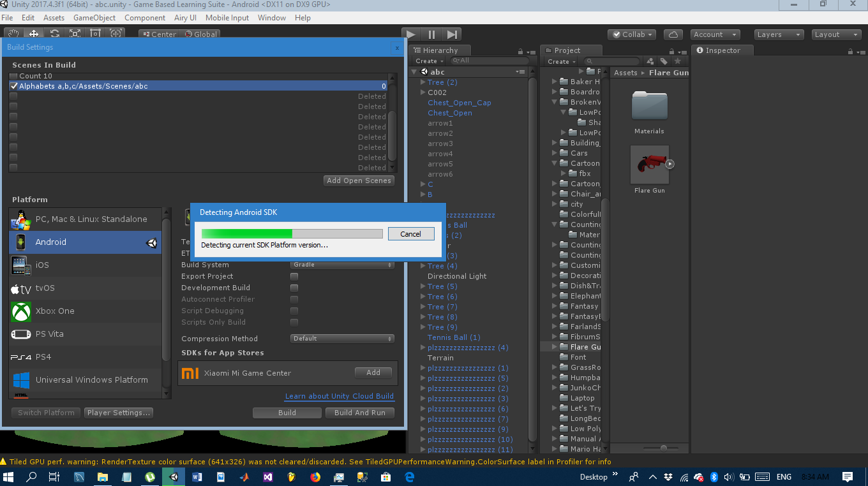Select PC, Mac & Linux Standalone platform
Viewport: 868px width, 486px height.
[x=86, y=219]
